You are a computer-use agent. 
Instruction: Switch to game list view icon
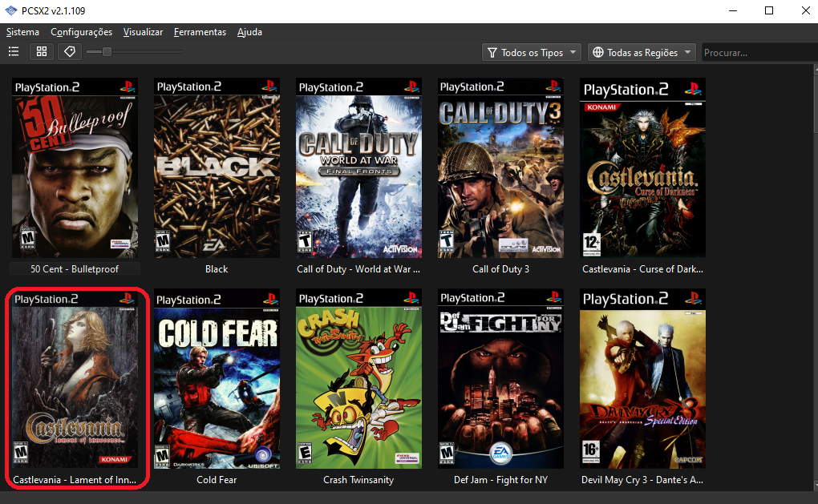14,52
